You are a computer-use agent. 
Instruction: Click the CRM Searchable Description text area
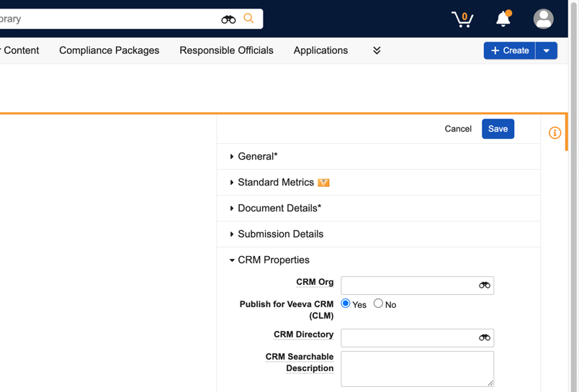[x=417, y=368]
